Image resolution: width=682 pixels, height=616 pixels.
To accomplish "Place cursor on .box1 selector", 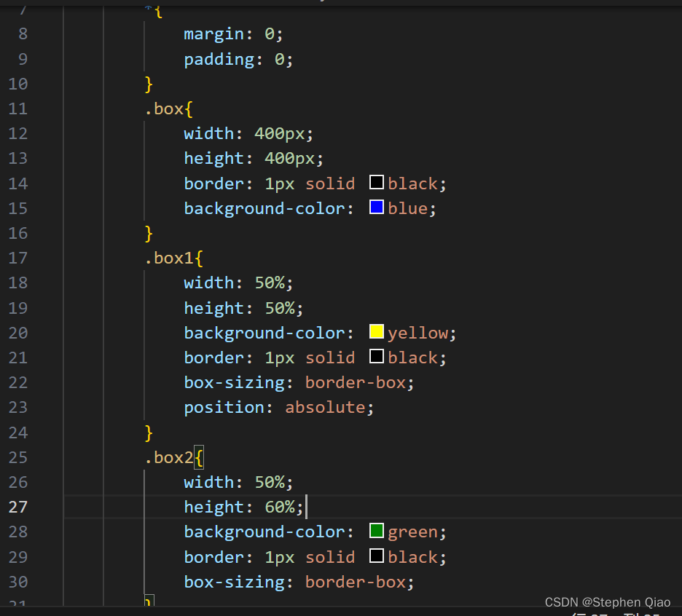I will [x=169, y=258].
